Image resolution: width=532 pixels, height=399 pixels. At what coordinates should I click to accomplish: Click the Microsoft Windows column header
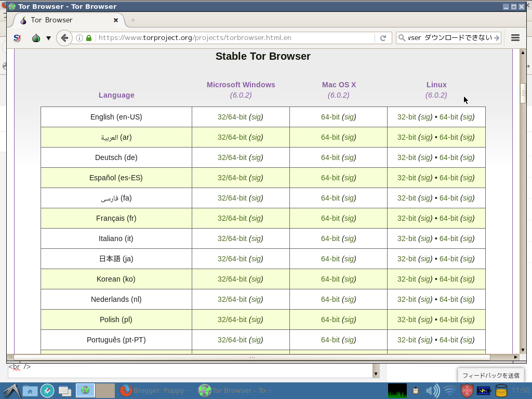click(x=241, y=85)
